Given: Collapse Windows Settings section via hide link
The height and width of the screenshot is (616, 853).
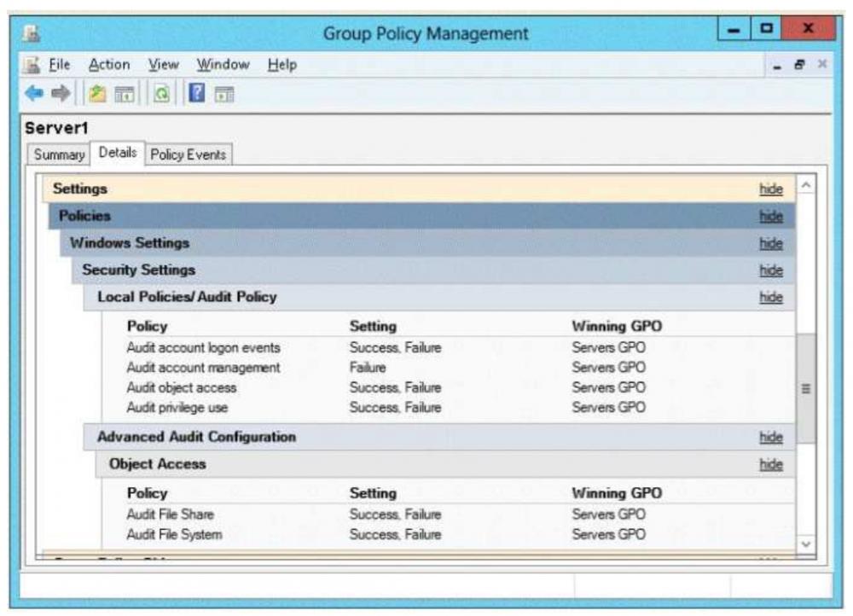Looking at the screenshot, I should (x=770, y=243).
